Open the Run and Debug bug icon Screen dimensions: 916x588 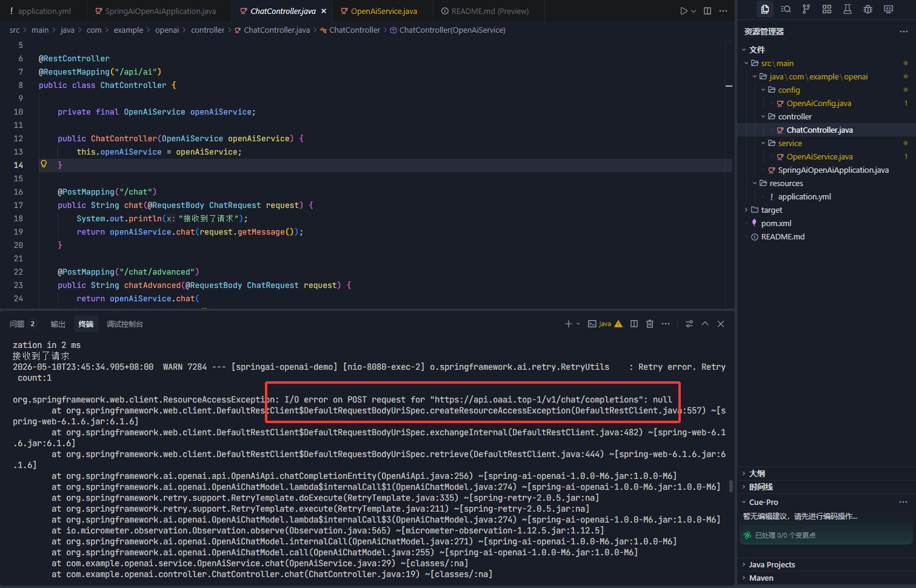pos(868,9)
